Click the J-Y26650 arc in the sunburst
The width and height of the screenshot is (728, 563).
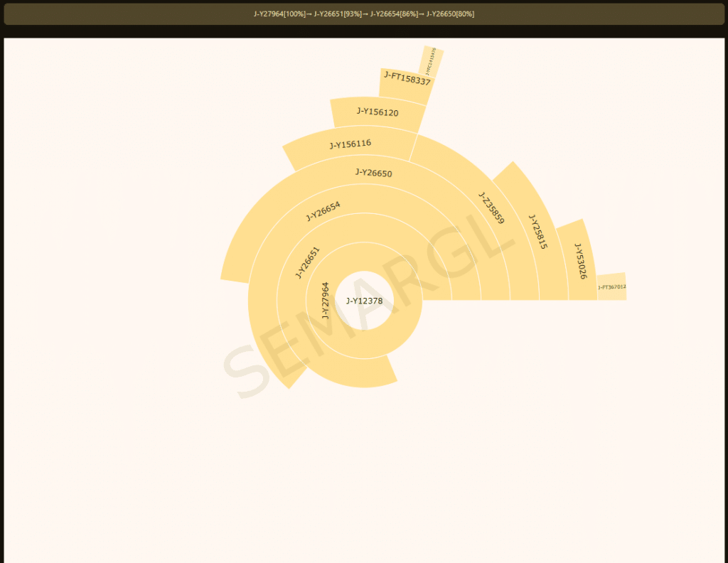click(x=373, y=173)
